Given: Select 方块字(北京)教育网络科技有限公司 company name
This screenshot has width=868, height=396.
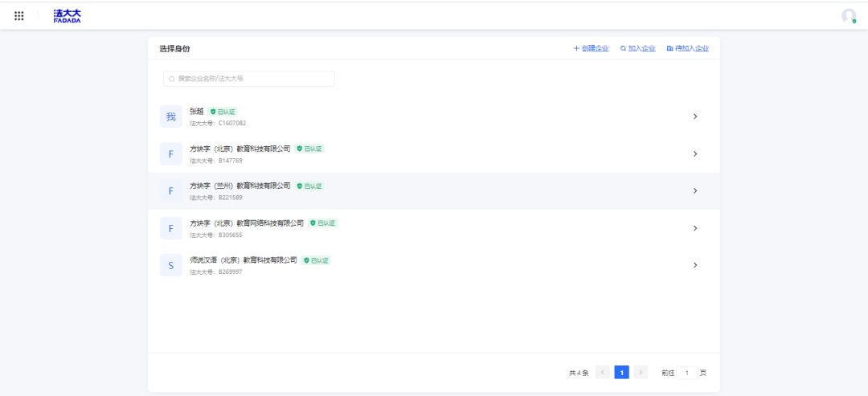Looking at the screenshot, I should (x=247, y=222).
